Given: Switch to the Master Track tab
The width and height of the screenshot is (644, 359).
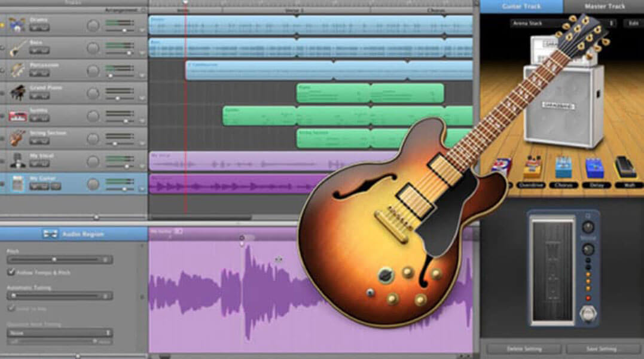Looking at the screenshot, I should (x=604, y=7).
